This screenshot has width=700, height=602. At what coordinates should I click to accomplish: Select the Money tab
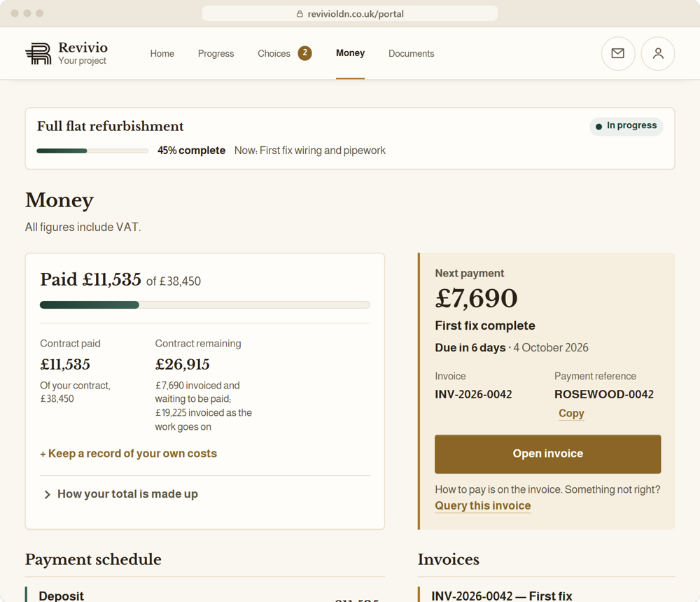(351, 53)
